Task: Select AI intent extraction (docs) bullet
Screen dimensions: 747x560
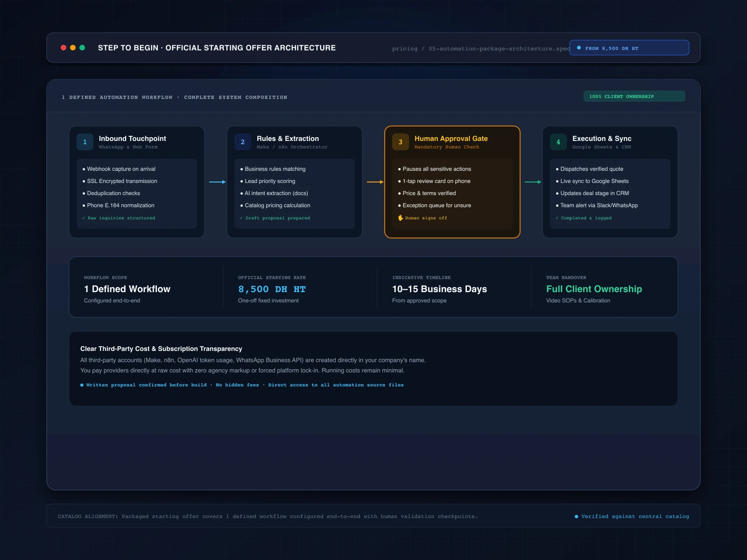Action: pyautogui.click(x=274, y=193)
